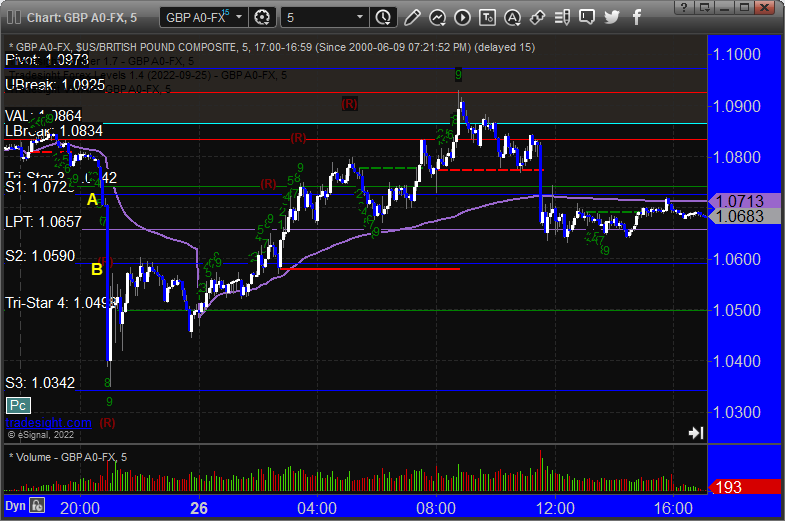Screen dimensions: 785x521
Task: Click the Dyn scaling label
Action: pos(15,506)
